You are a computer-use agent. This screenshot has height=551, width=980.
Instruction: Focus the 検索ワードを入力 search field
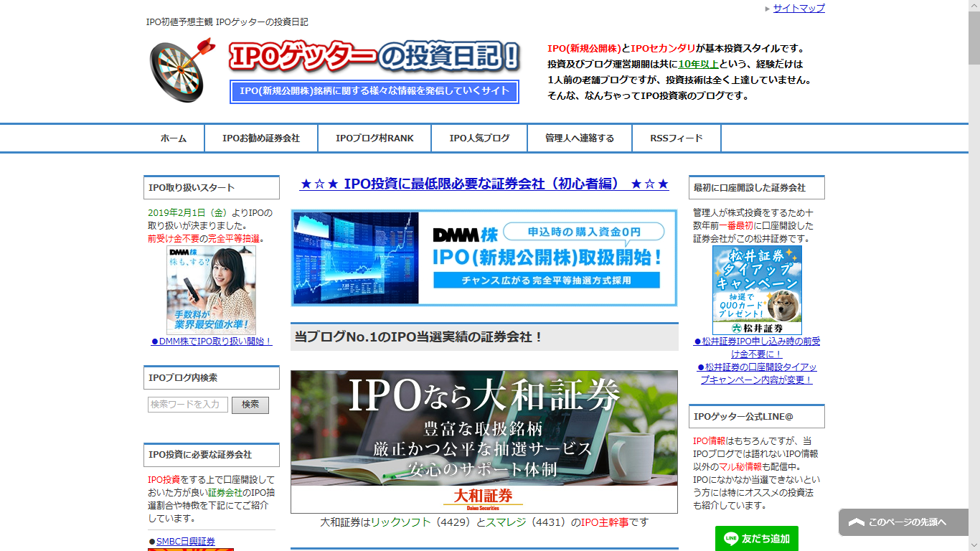pos(188,405)
